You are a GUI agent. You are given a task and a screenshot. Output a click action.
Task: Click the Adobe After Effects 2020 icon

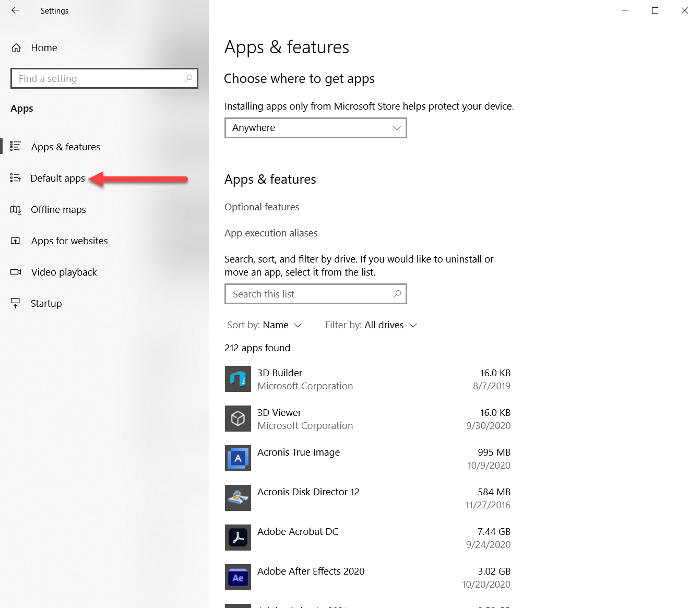point(238,577)
